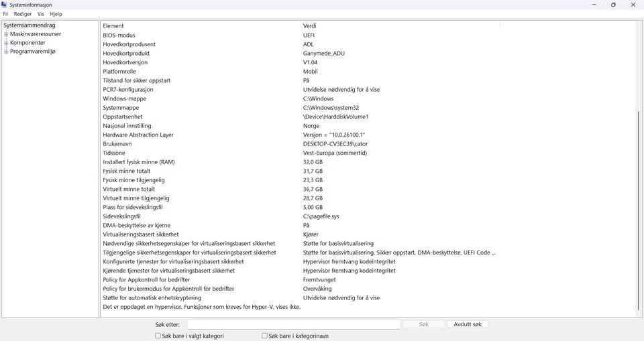Screen dimensions: 644x341
Task: Expand the Maskinvareressurser node
Action: 6,34
